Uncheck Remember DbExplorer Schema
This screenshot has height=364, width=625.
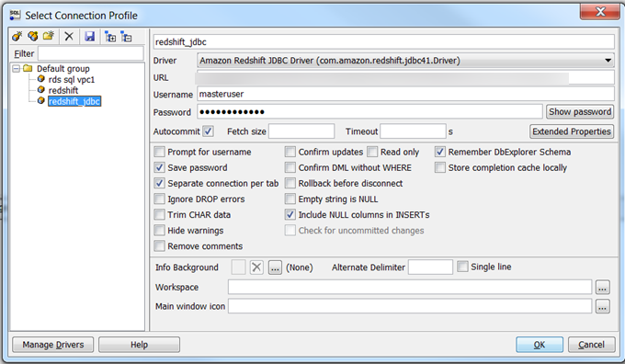coord(440,152)
